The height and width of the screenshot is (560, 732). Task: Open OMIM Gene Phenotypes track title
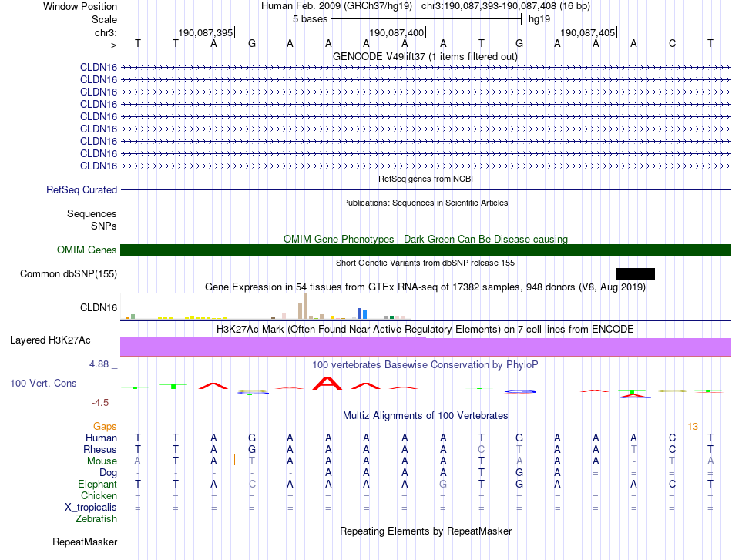[425, 239]
